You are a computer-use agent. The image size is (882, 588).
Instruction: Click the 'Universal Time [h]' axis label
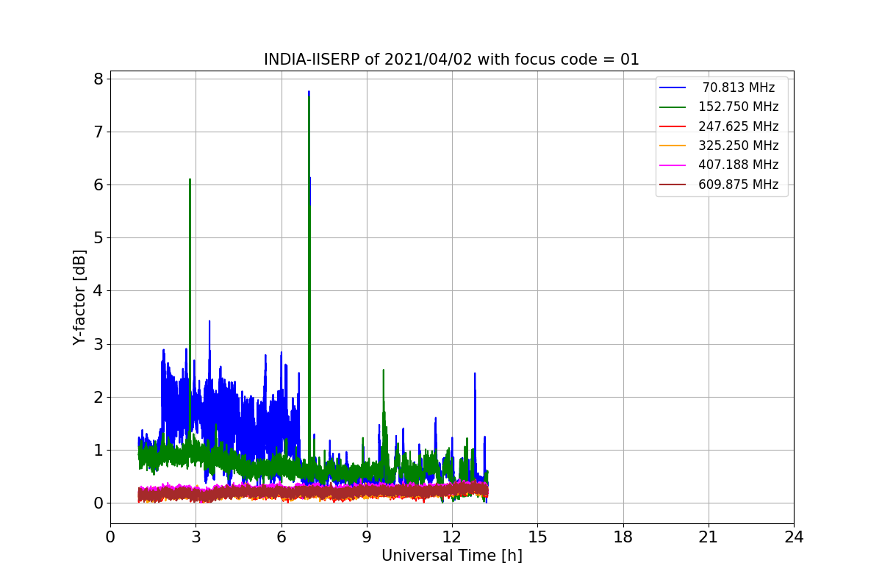[452, 556]
